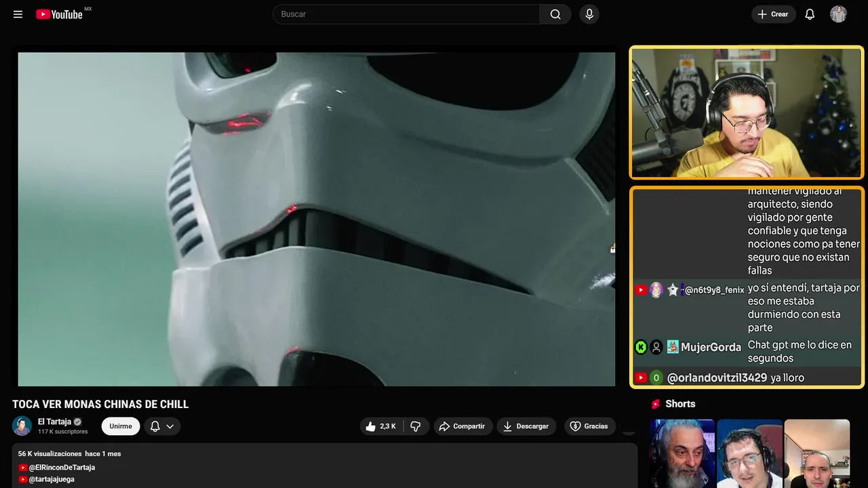This screenshot has height=488, width=868.
Task: Click Descargar download button
Action: 526,426
